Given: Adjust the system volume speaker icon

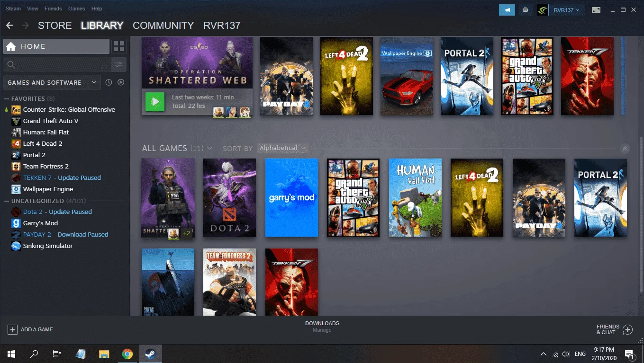Looking at the screenshot, I should pos(566,354).
